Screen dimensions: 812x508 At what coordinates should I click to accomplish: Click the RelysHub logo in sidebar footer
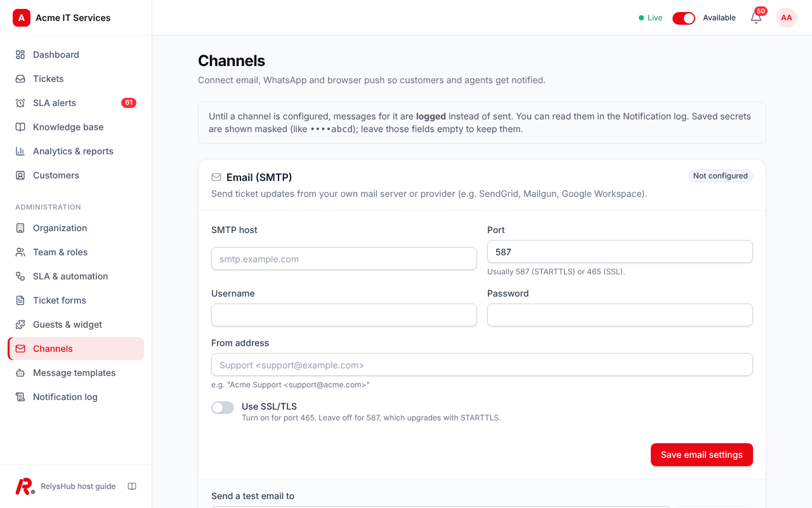25,486
